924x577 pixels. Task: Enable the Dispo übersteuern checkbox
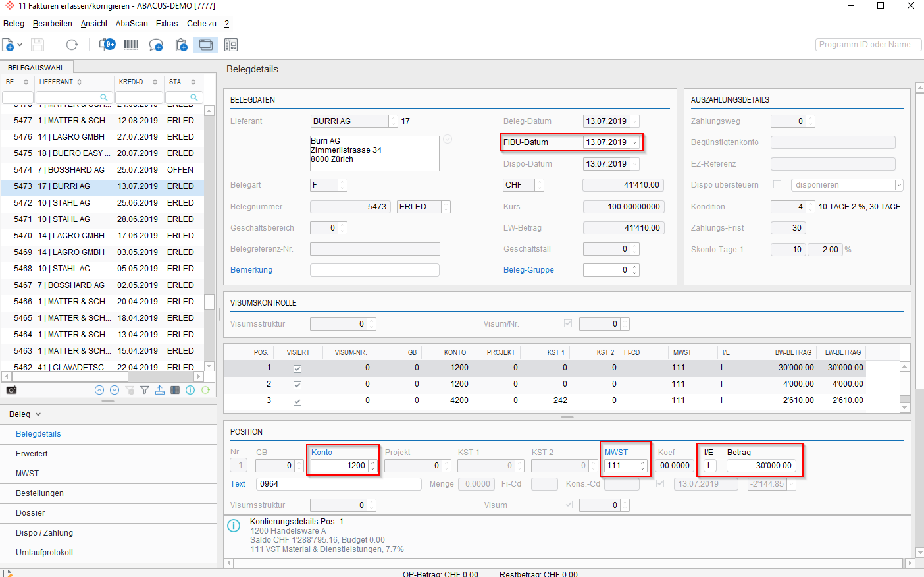coord(777,185)
